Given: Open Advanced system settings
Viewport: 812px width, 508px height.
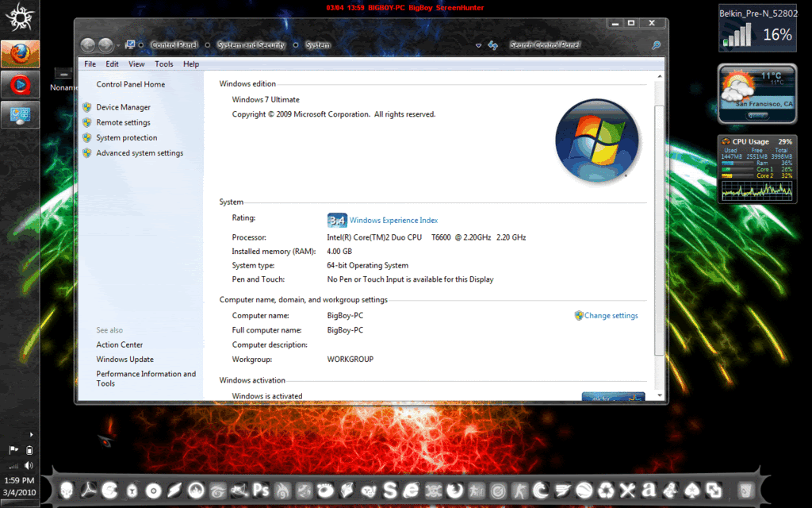Looking at the screenshot, I should tap(140, 153).
